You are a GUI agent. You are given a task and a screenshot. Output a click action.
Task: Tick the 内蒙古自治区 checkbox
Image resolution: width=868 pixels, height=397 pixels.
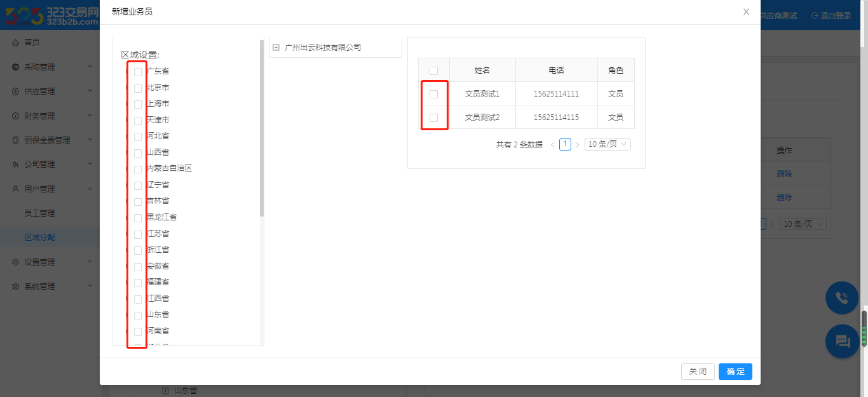(138, 169)
